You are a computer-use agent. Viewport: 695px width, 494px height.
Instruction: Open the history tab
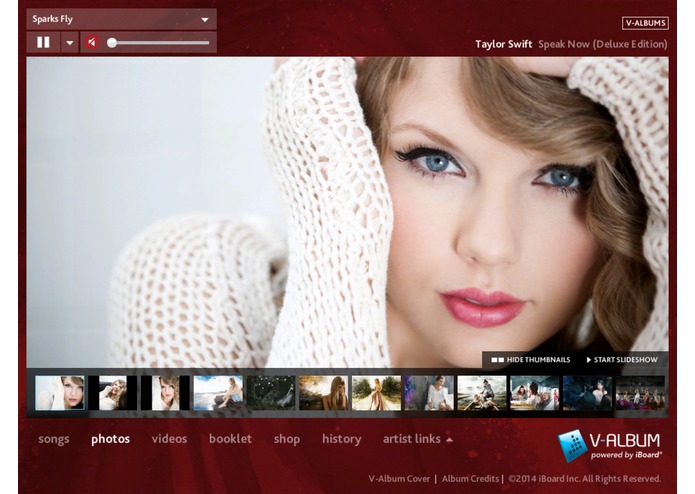tap(341, 439)
